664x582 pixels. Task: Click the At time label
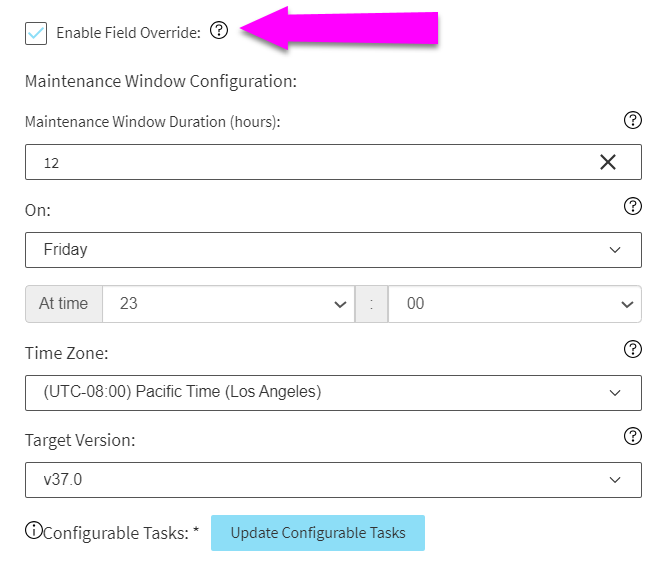point(64,304)
